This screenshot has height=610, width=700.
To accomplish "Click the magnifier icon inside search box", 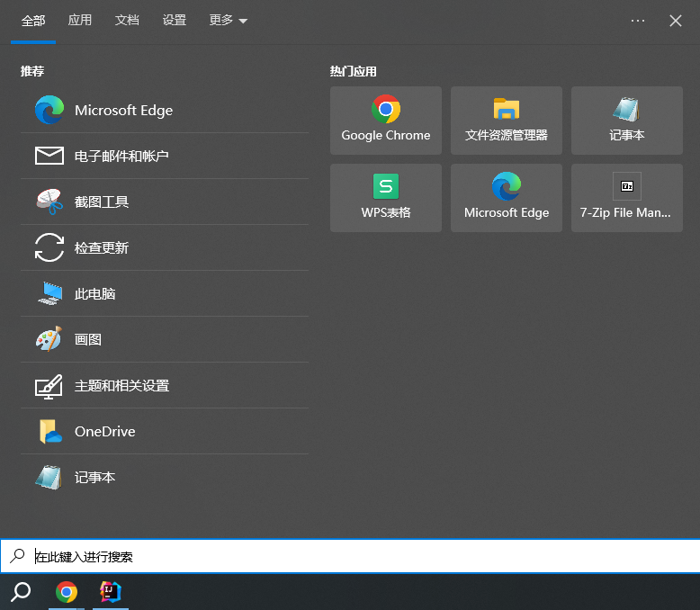I will (17, 556).
